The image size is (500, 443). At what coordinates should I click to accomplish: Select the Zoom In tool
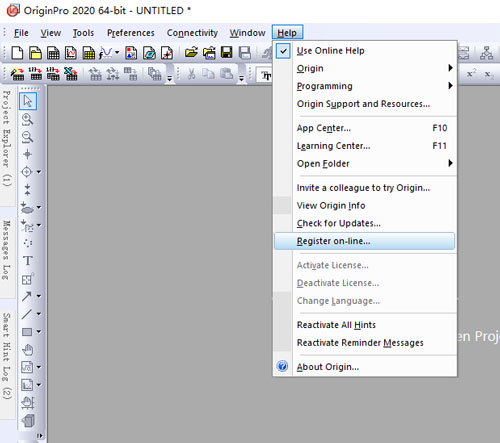point(27,119)
